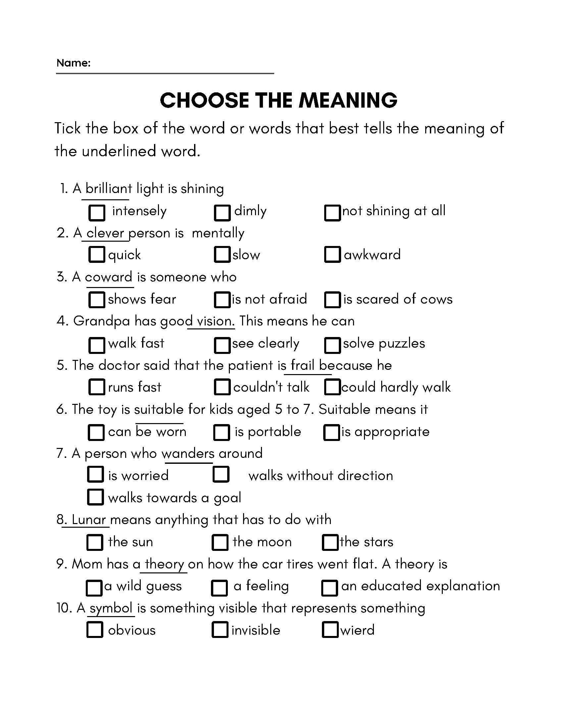
Task: Check the 'a wild guess' box
Action: point(94,588)
